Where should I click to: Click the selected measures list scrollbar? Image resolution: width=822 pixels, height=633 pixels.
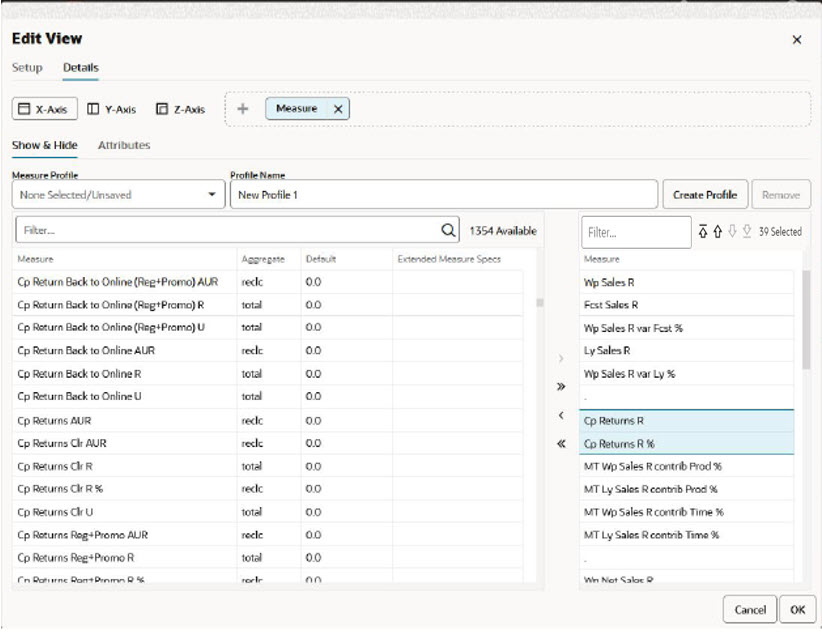coord(806,320)
